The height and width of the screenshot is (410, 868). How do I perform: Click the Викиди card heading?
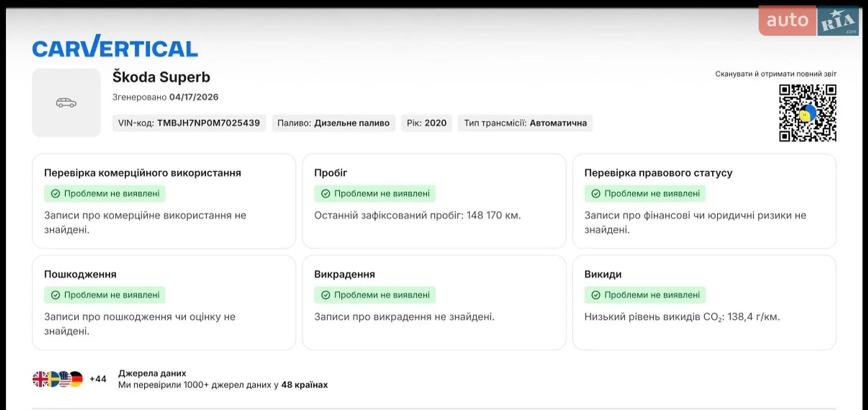tap(603, 274)
